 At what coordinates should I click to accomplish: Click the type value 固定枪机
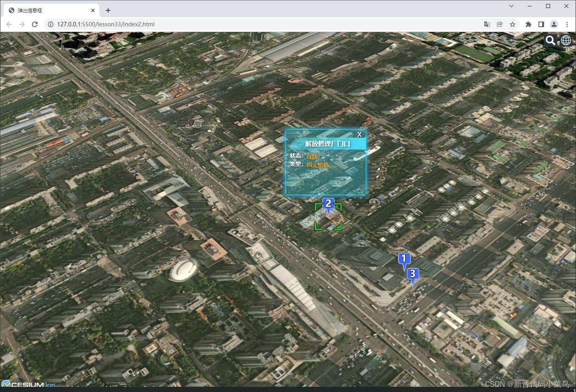(318, 165)
